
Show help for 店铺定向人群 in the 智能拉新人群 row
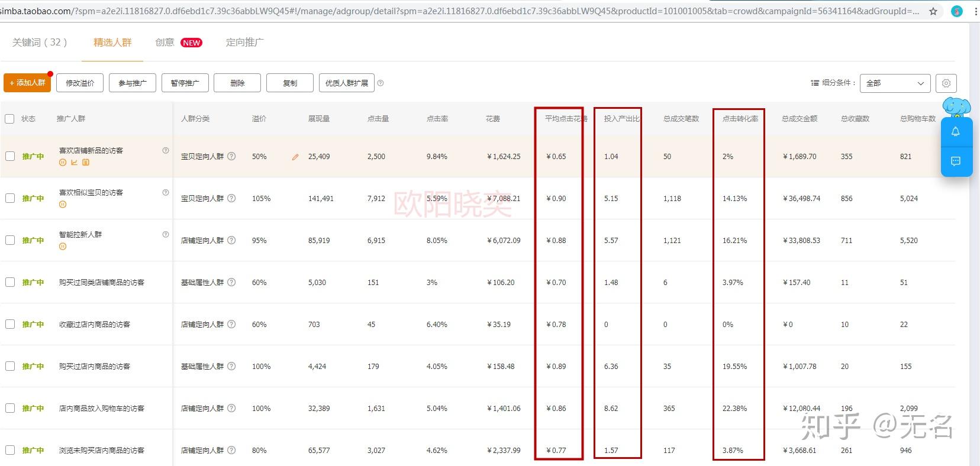[231, 240]
